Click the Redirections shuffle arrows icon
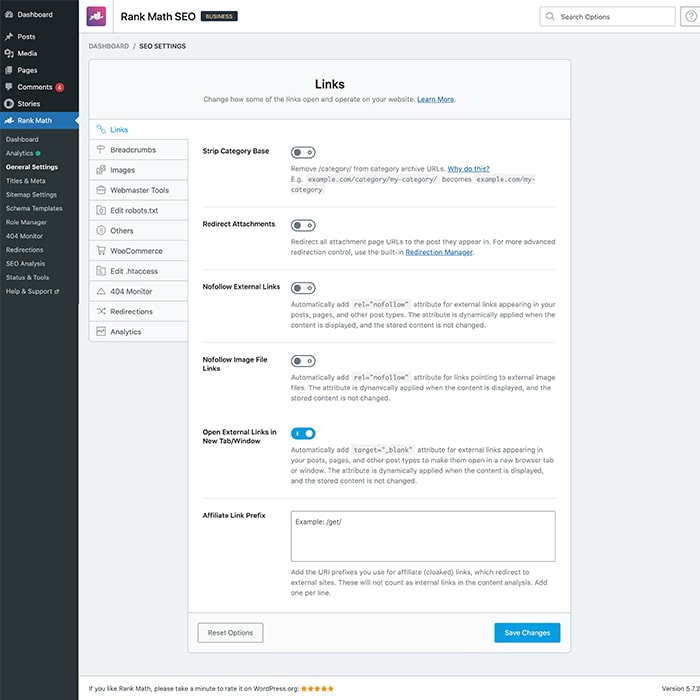Image resolution: width=700 pixels, height=700 pixels. 101,311
